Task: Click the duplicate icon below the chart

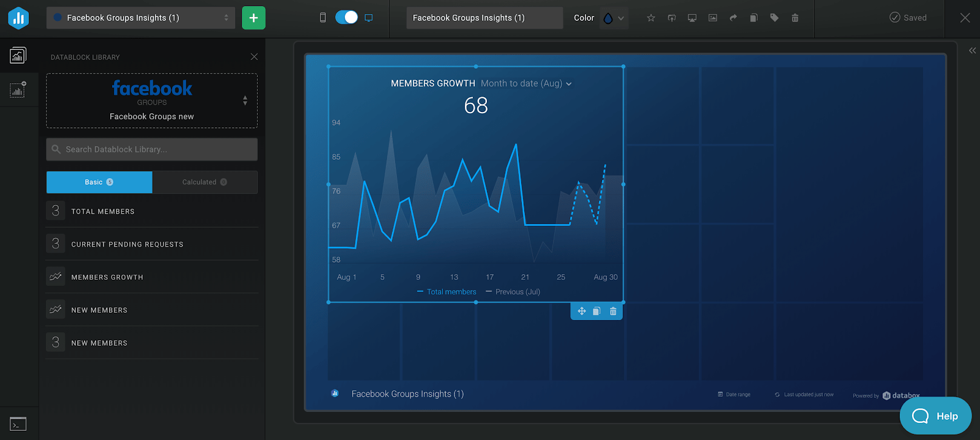Action: point(597,311)
